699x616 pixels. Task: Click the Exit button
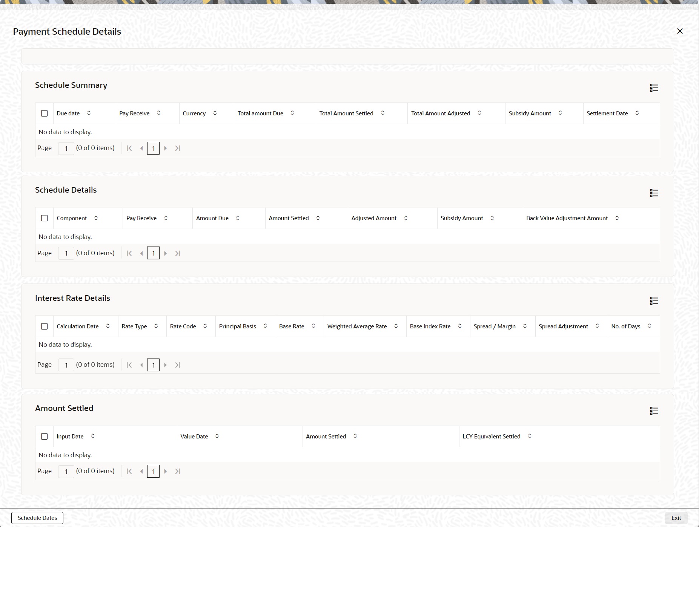pos(676,518)
